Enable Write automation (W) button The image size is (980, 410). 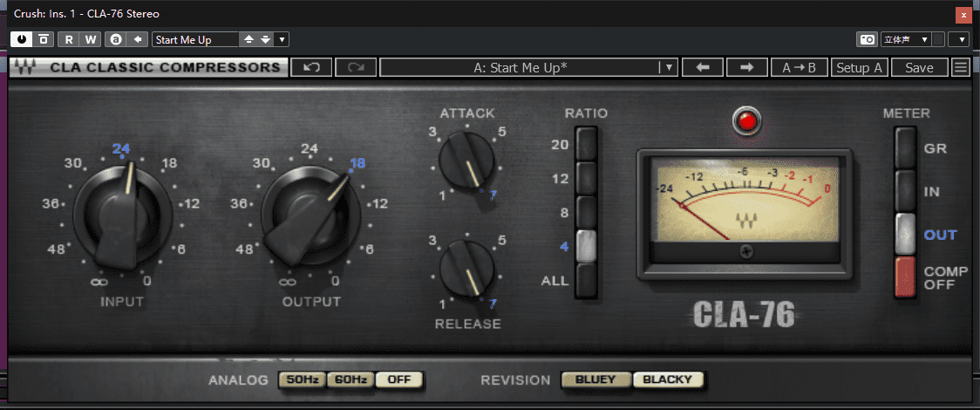tap(91, 39)
